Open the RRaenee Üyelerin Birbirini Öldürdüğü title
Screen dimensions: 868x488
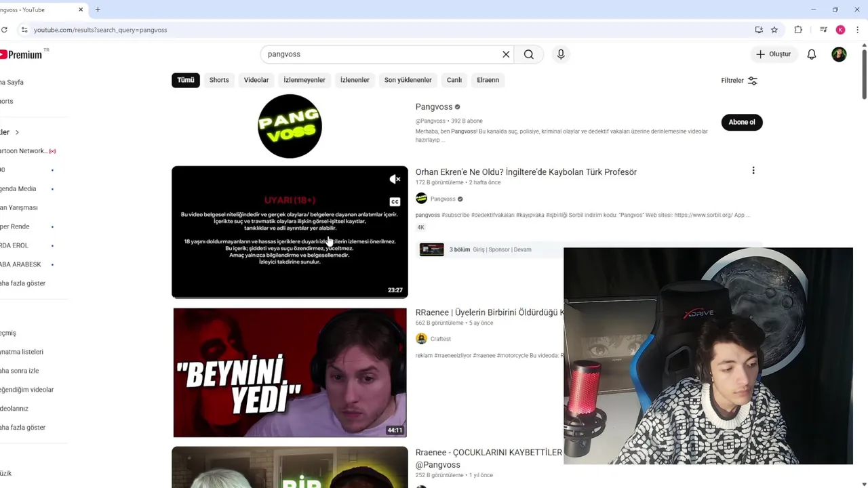click(490, 312)
